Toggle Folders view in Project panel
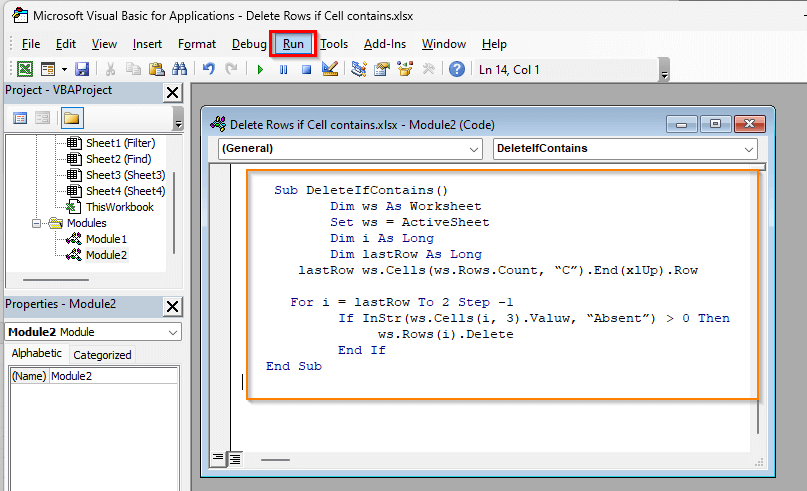807x491 pixels. [71, 118]
